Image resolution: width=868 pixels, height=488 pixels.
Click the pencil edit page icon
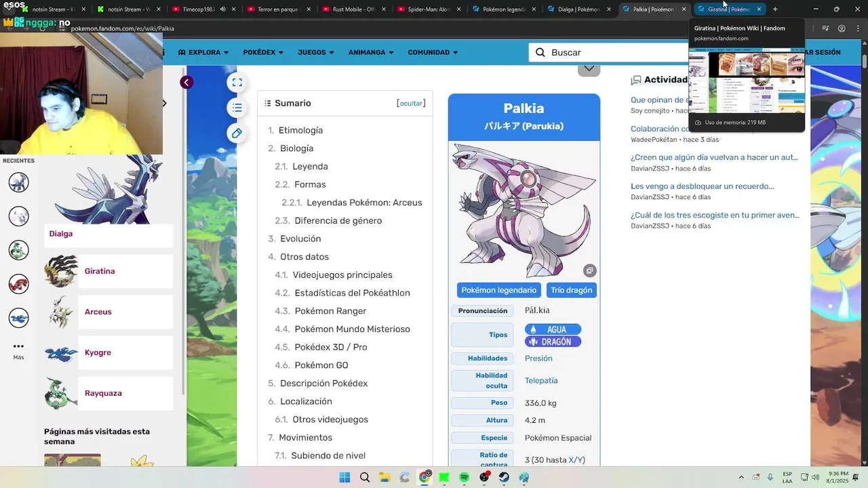click(237, 134)
